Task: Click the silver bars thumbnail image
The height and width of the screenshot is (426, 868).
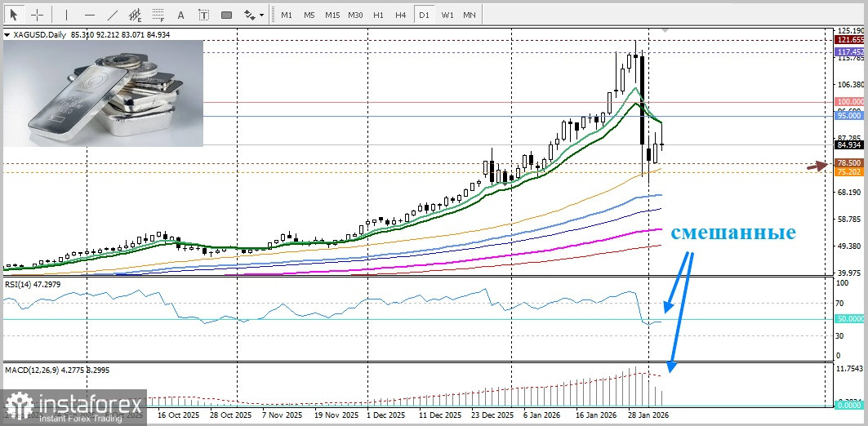Action: [103, 93]
